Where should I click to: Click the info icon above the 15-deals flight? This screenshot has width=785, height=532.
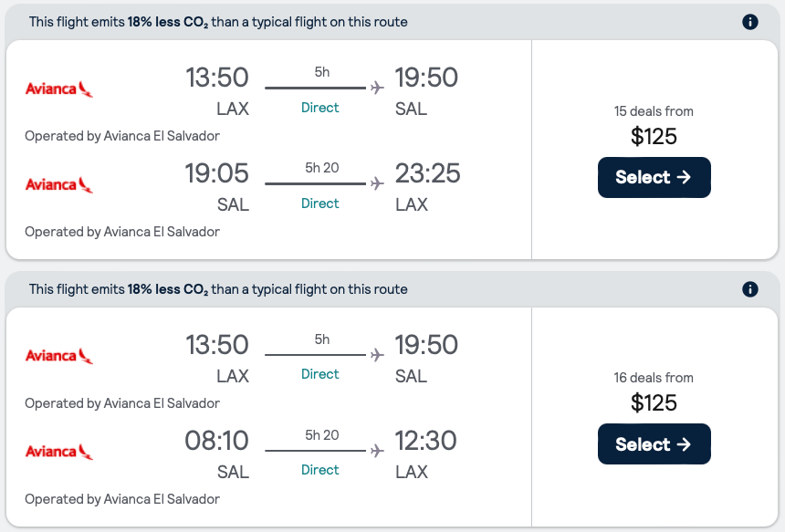click(750, 22)
